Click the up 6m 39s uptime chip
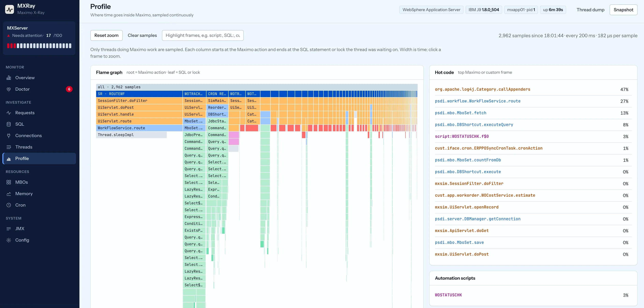Screen dimensions: 644x308 tap(553, 10)
